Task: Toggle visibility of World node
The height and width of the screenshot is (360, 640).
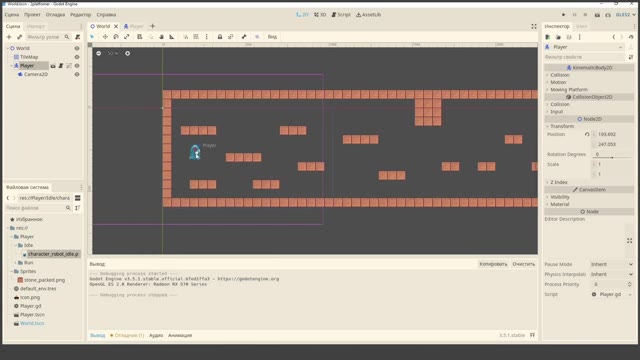Action: tap(77, 48)
